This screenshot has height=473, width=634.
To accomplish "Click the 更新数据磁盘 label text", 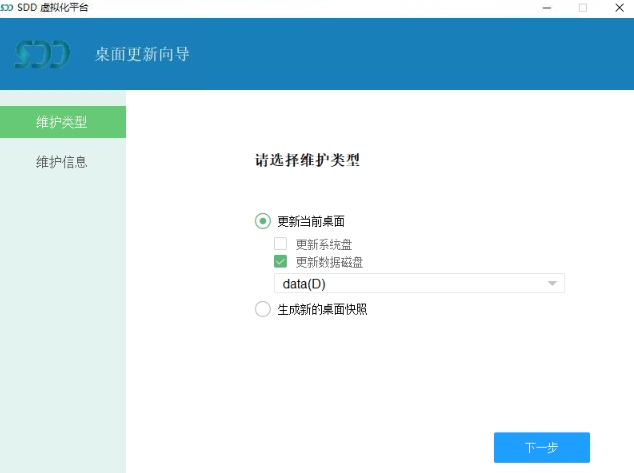I will tap(329, 262).
